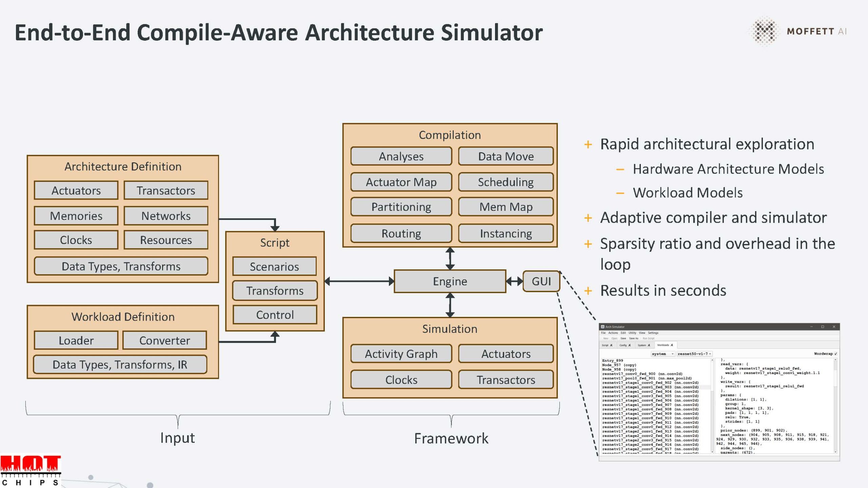
Task: Maximize the Arch Simulator window
Action: coord(823,327)
